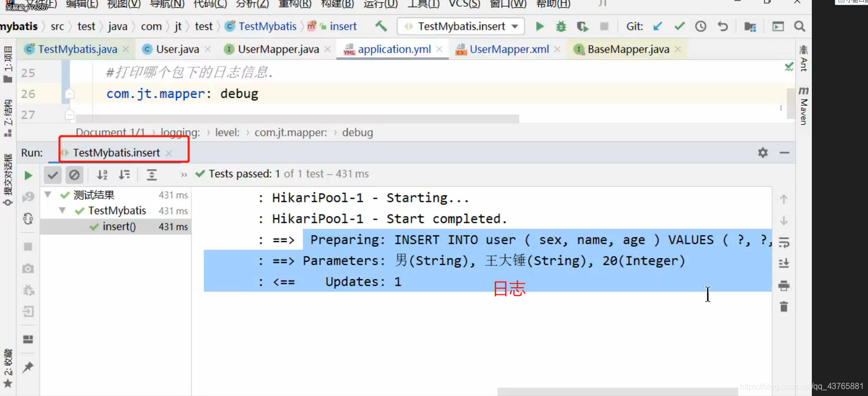Switch to UserMapper.java editor tab
The width and height of the screenshot is (868, 396).
coord(278,49)
